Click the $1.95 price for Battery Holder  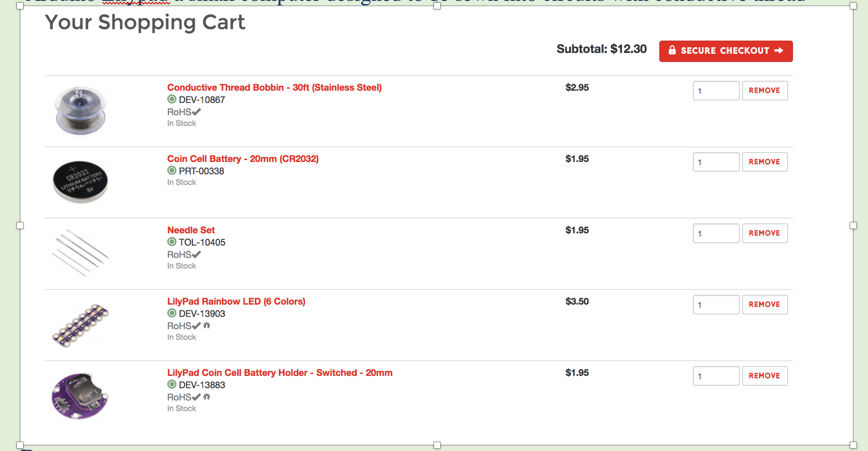point(577,373)
